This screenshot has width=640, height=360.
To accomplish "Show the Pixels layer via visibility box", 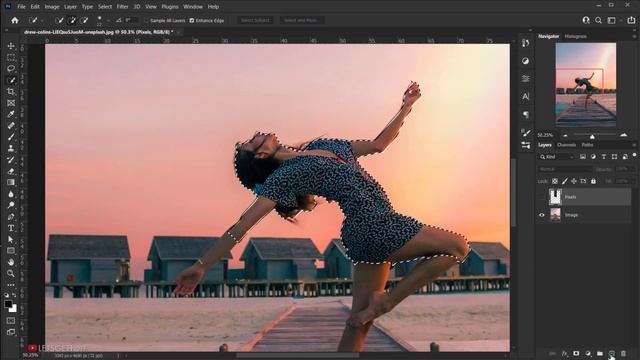I will click(x=542, y=197).
